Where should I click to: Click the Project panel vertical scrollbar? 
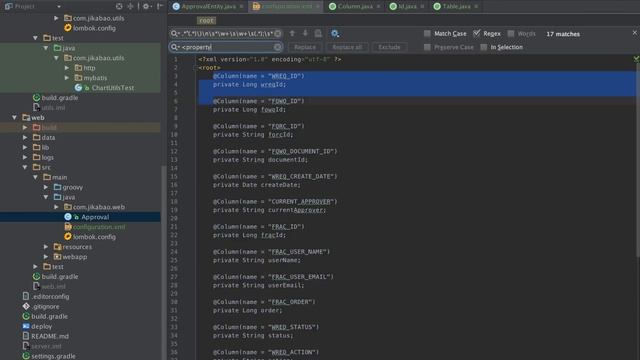(164, 261)
